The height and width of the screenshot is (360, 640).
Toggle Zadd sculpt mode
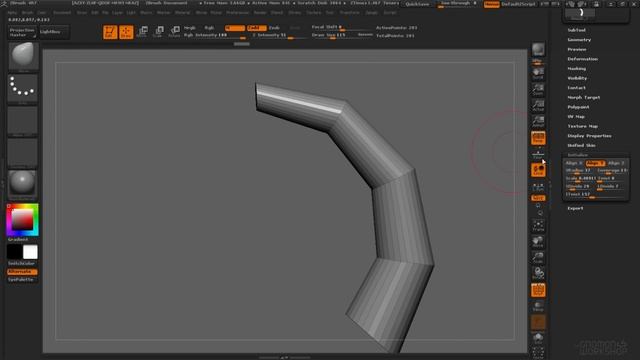pos(256,28)
